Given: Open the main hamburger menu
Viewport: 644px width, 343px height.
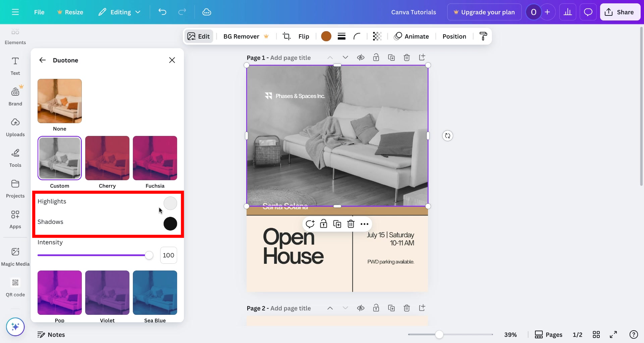Looking at the screenshot, I should click(15, 12).
